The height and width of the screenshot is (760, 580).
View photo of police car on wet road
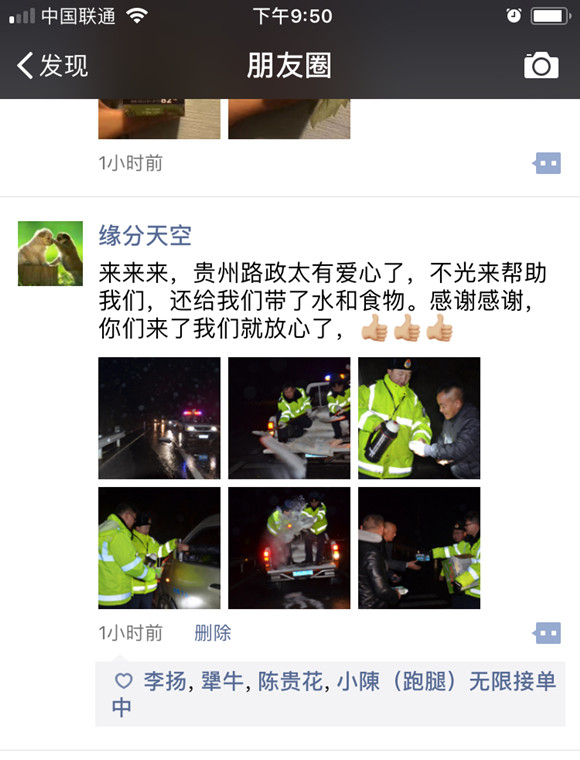coord(159,418)
